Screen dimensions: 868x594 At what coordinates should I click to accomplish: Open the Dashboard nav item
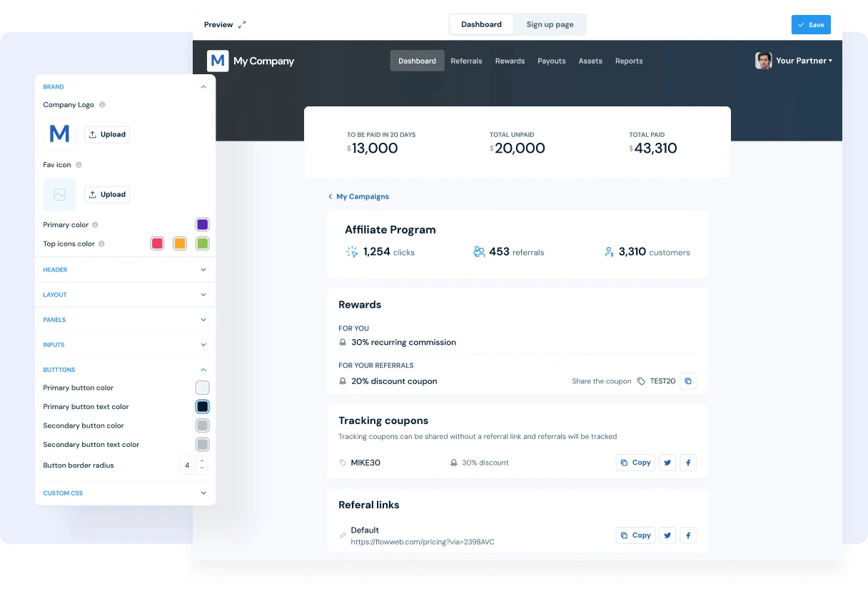click(x=417, y=61)
